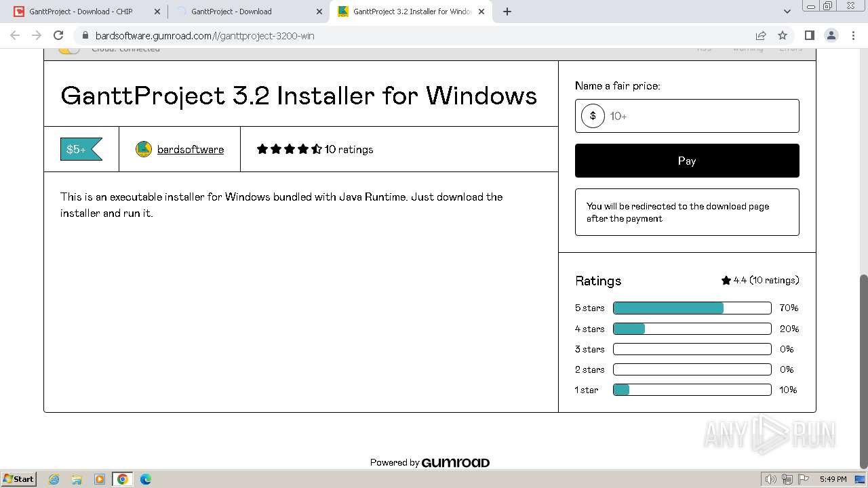
Task: Expand the tab search chevron
Action: (787, 12)
